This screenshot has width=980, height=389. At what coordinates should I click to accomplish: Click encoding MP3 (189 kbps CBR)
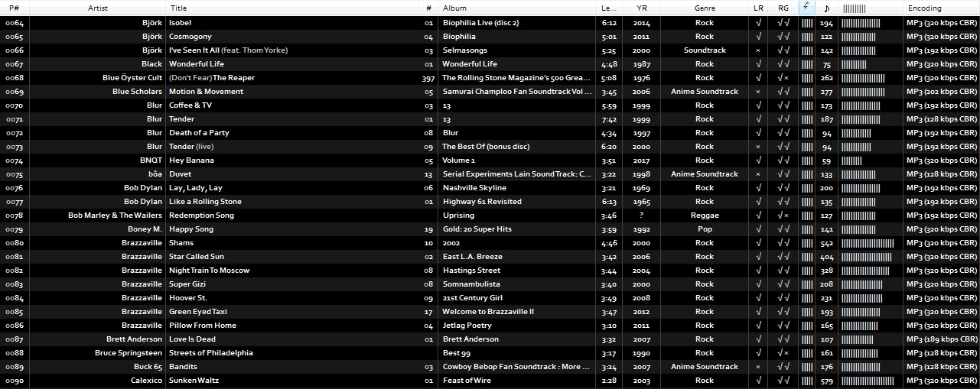tap(942, 339)
